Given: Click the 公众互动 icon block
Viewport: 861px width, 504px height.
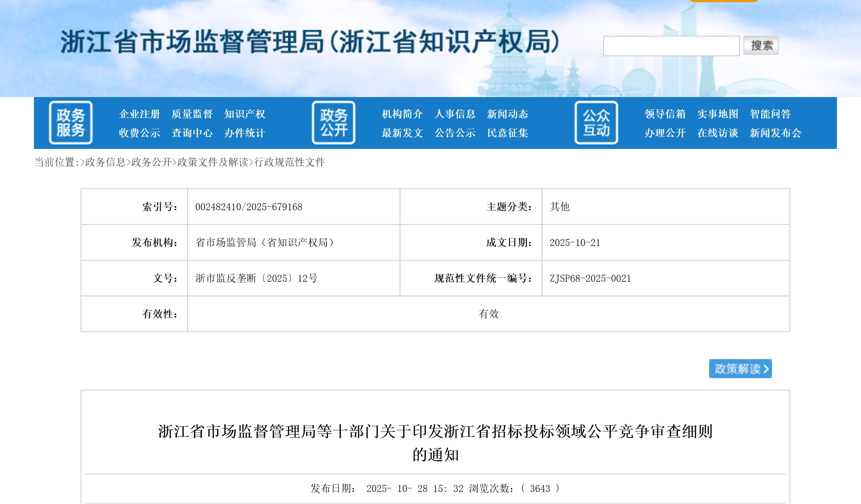Looking at the screenshot, I should [x=596, y=123].
